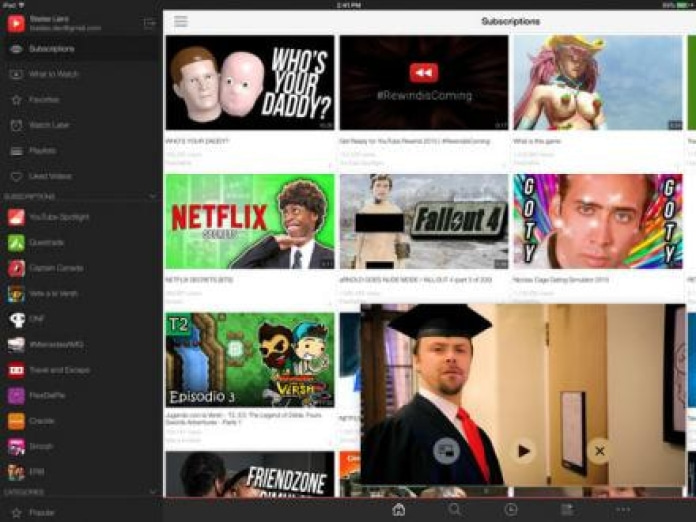
Task: Open the pink-icon channel above the last subscription
Action: [81, 447]
